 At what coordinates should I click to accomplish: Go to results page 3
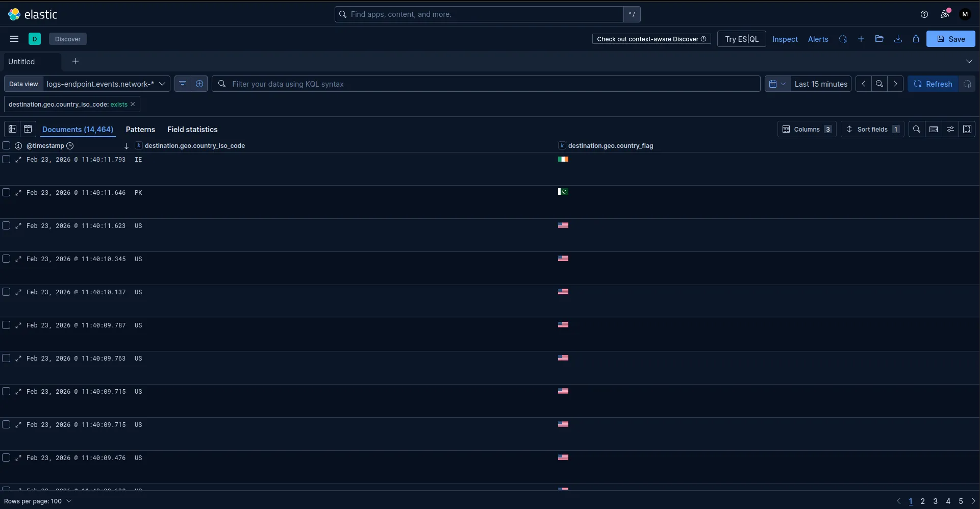(936, 501)
